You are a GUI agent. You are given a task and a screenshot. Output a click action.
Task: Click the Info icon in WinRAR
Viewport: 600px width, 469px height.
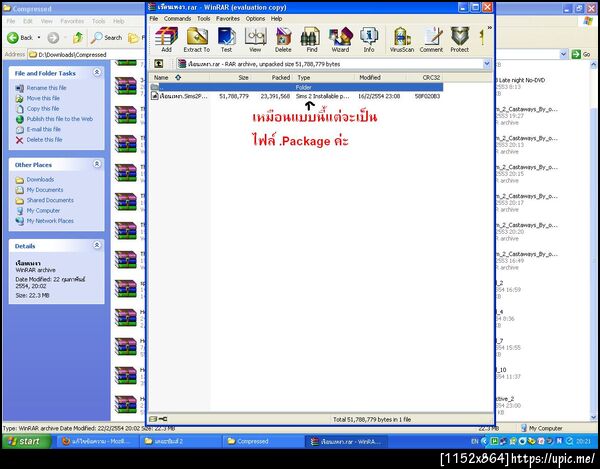[369, 39]
